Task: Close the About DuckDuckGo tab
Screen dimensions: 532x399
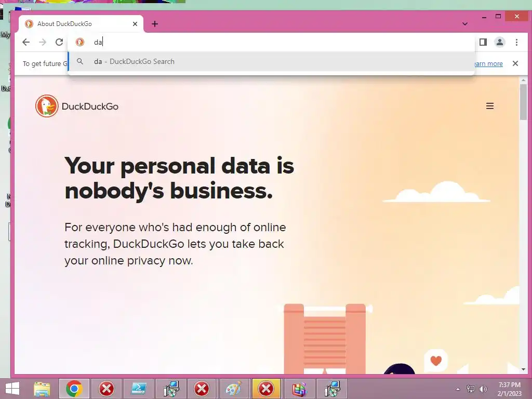Action: click(x=135, y=24)
